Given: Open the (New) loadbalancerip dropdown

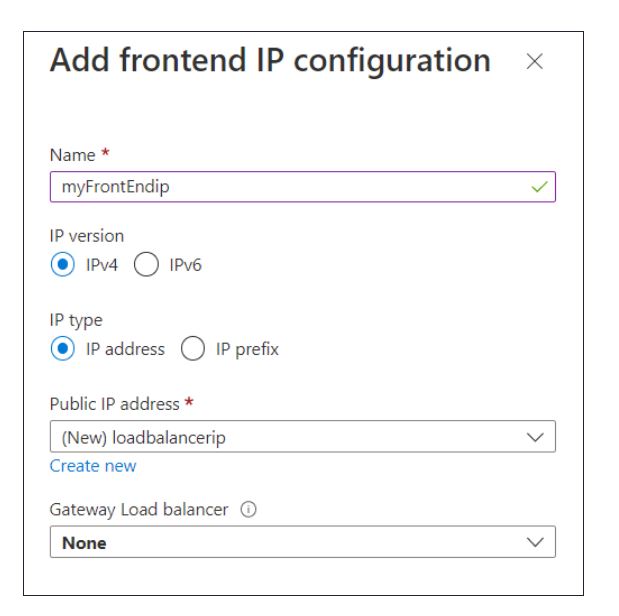Looking at the screenshot, I should tap(303, 437).
